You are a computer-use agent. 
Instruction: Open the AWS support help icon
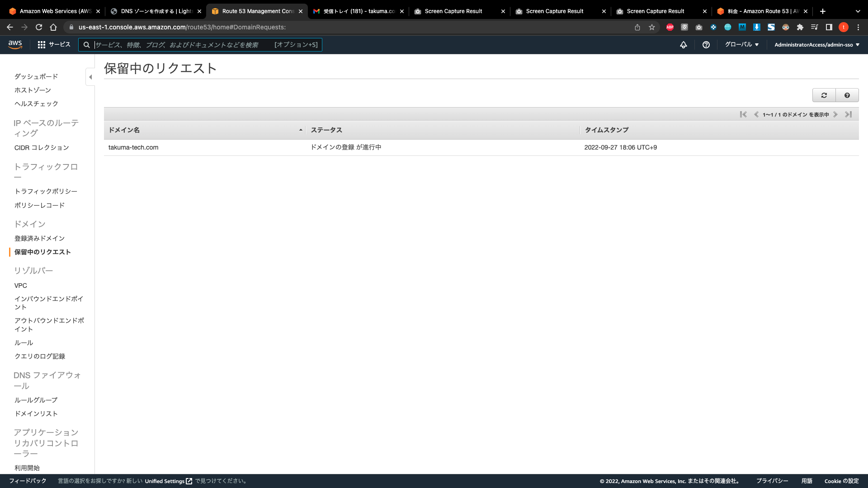pyautogui.click(x=706, y=45)
